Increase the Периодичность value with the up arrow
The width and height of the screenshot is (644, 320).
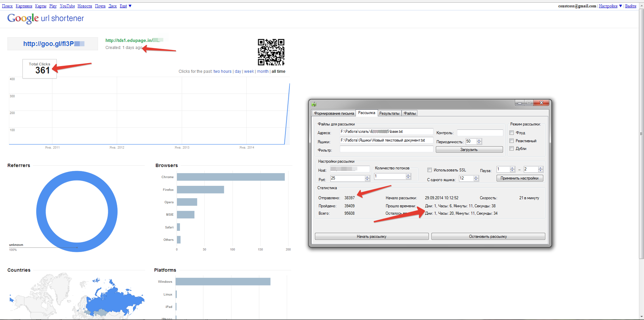click(479, 140)
